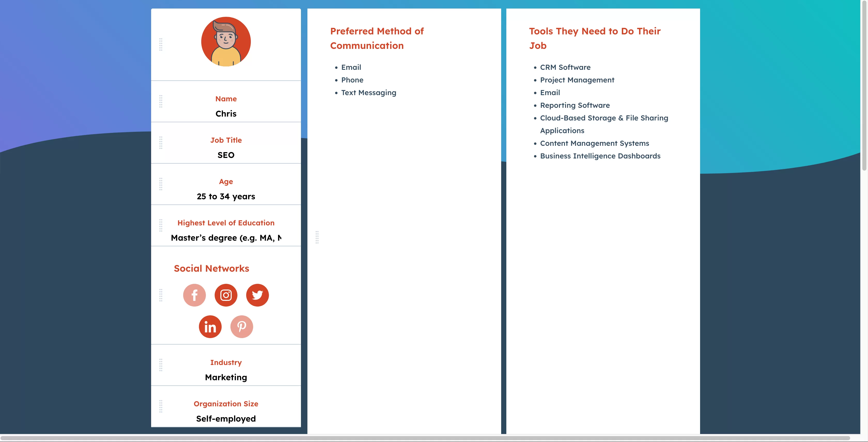868x442 pixels.
Task: Click the Pinterest social network icon
Action: pyautogui.click(x=242, y=326)
